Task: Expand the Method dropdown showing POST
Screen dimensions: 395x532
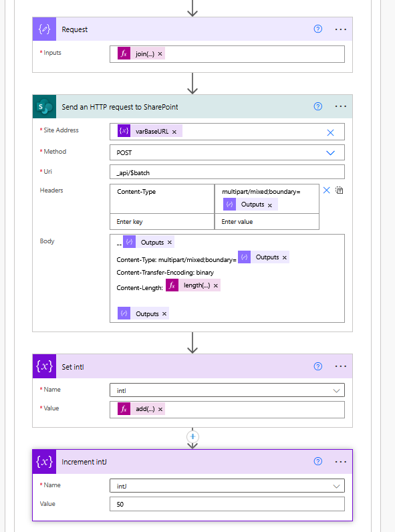Action: pyautogui.click(x=330, y=152)
